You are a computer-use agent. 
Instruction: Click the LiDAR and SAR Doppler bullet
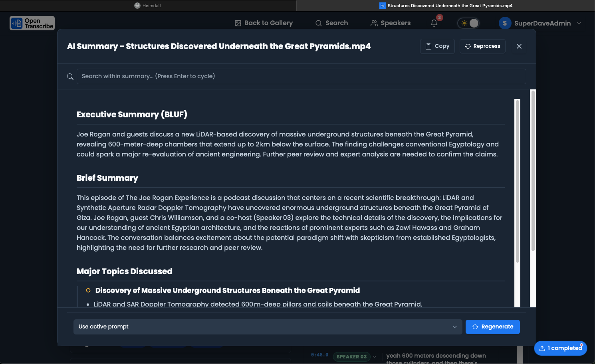tap(258, 304)
